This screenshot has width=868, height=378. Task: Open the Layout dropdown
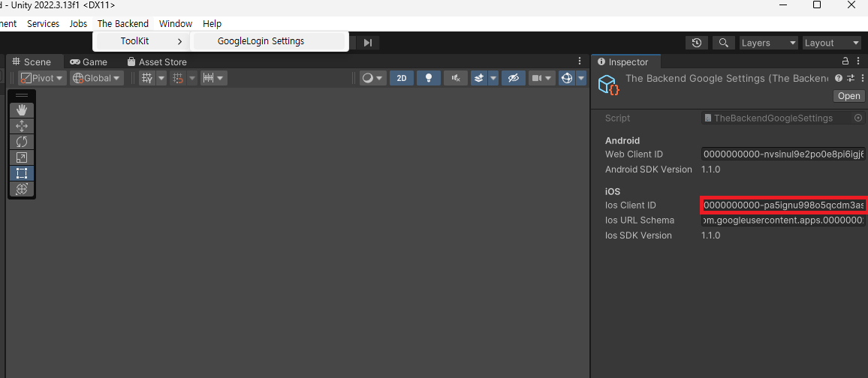pos(832,43)
